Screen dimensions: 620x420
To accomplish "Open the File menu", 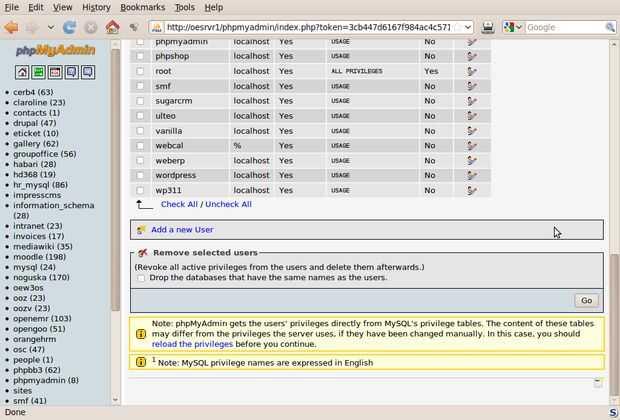I will coord(11,8).
